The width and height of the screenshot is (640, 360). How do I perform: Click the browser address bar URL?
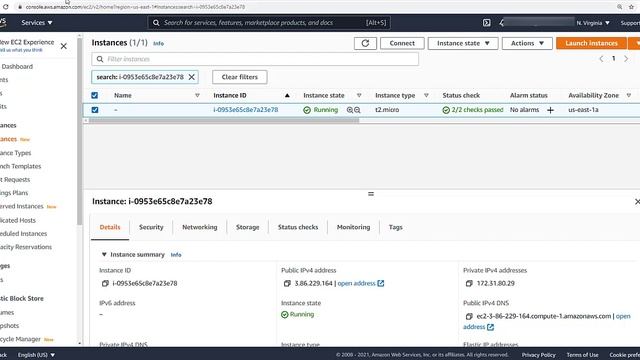(136, 7)
